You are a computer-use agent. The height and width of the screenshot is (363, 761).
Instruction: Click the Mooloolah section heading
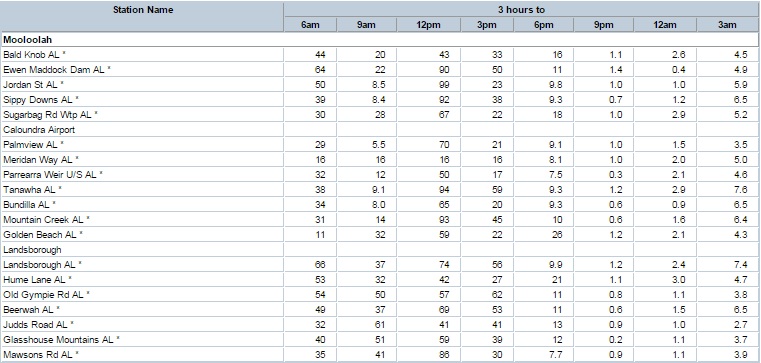pos(28,40)
